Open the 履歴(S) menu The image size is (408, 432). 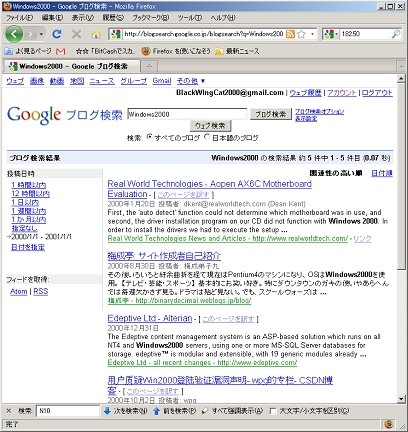(x=113, y=18)
